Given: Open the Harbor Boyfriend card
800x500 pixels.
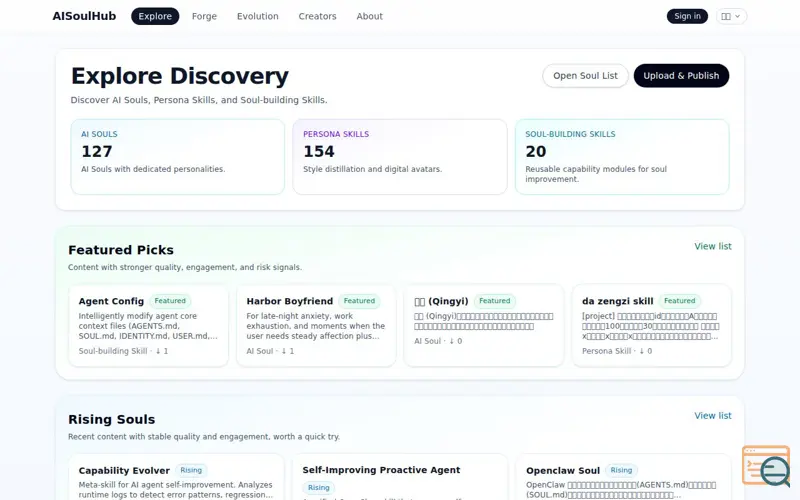Looking at the screenshot, I should (x=316, y=326).
